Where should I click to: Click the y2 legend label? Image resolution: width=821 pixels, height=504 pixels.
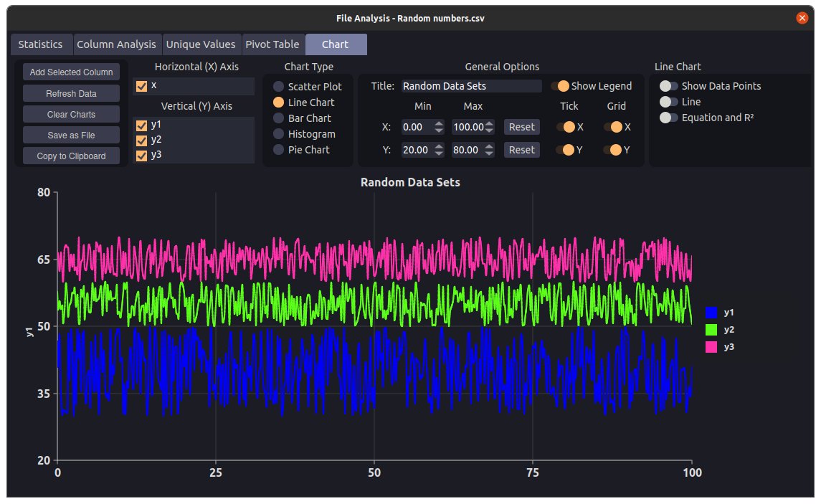click(729, 330)
